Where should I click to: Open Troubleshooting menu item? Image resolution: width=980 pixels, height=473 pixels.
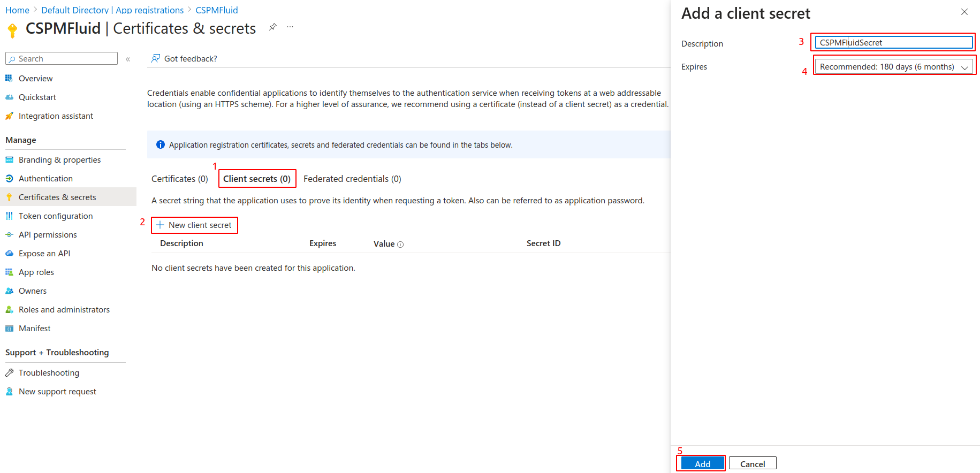[49, 372]
